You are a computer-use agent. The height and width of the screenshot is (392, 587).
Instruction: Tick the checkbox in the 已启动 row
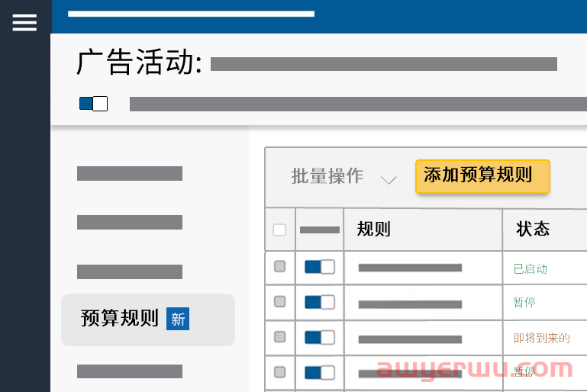279,266
